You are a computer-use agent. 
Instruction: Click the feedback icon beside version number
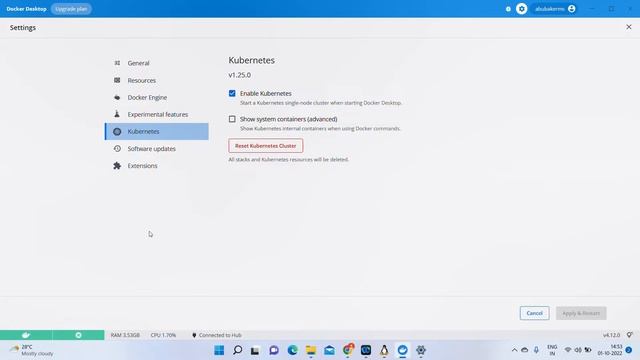coord(630,335)
